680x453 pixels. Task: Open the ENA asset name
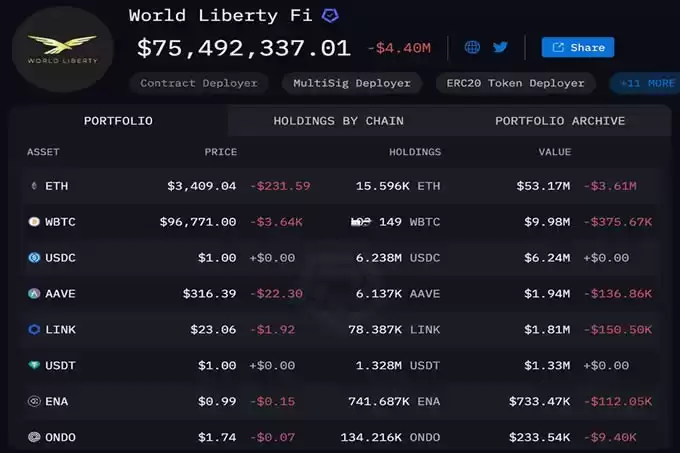pos(56,401)
